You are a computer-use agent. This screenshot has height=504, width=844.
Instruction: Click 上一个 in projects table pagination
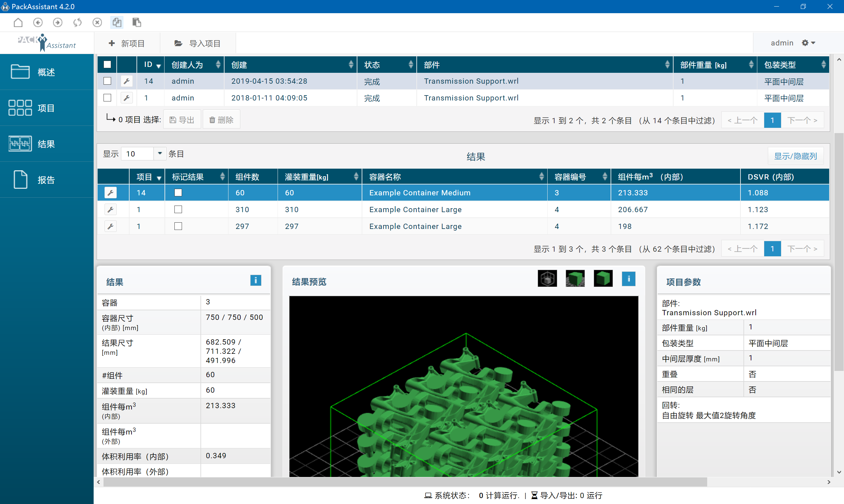[742, 120]
